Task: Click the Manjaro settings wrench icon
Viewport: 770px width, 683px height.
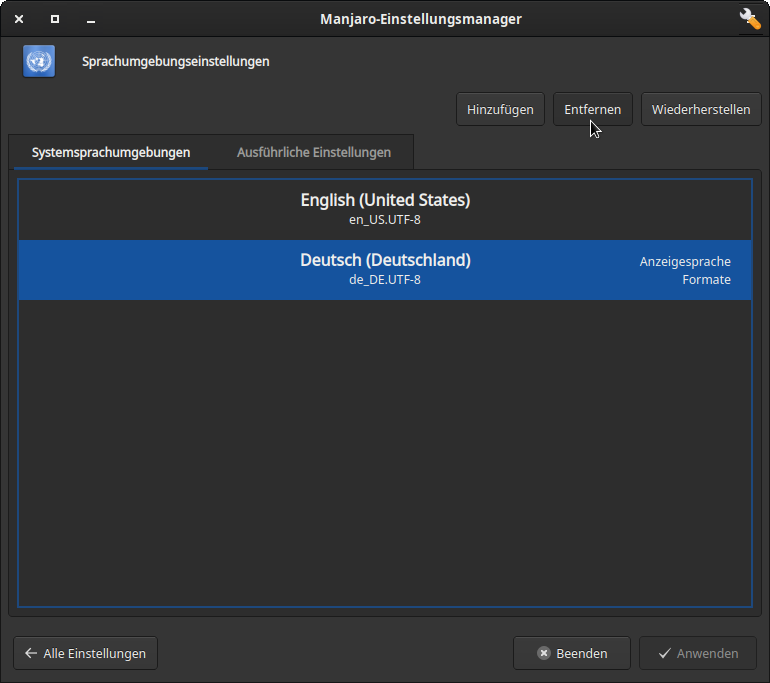Action: (750, 19)
